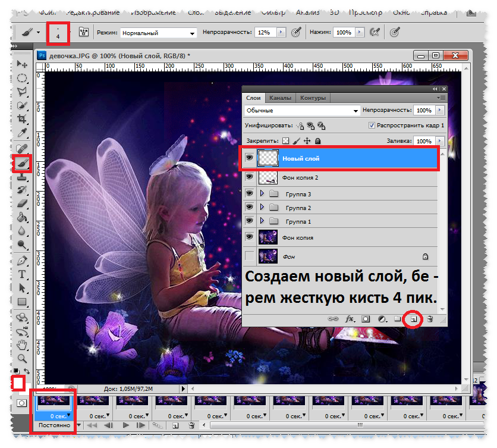Enable airbrush mode next to Нажим
This screenshot has width=497, height=448.
click(x=375, y=32)
